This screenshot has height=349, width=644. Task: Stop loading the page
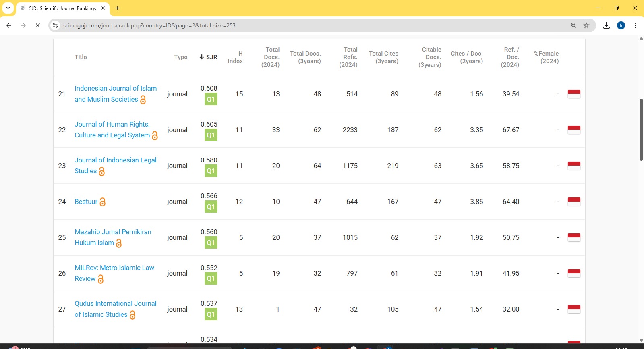click(38, 25)
